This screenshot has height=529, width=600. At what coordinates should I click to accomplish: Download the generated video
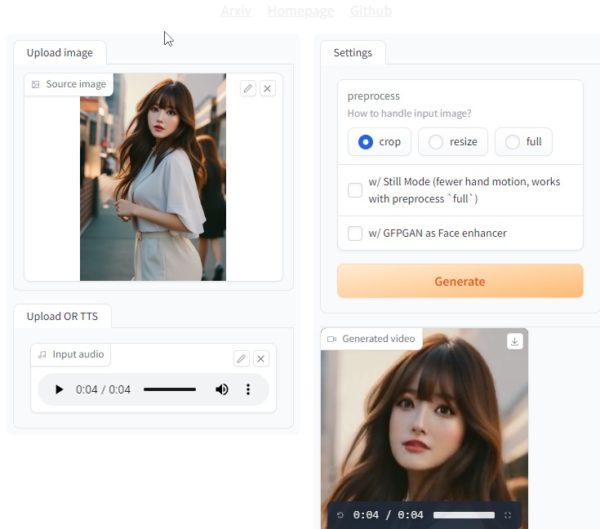[x=515, y=341]
